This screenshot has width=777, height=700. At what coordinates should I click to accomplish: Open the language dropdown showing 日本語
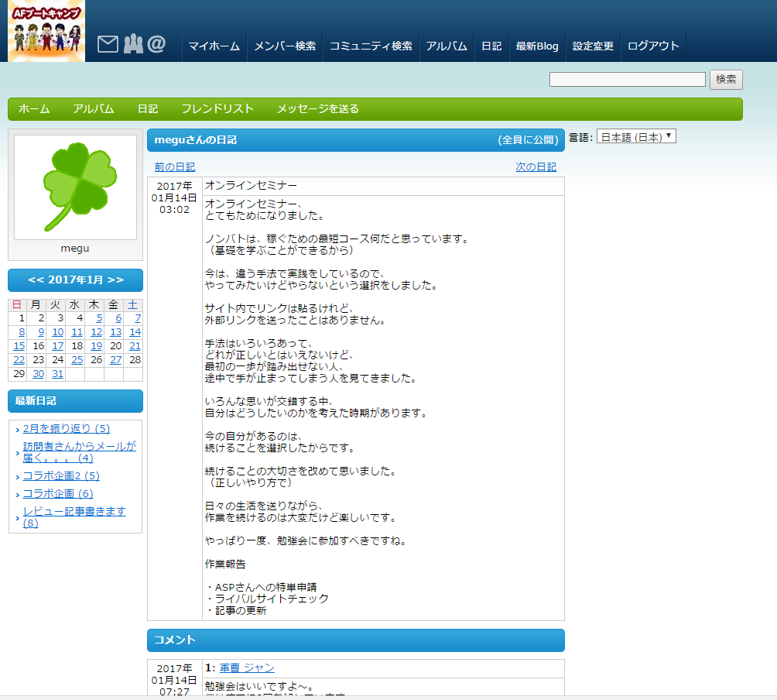click(x=636, y=137)
